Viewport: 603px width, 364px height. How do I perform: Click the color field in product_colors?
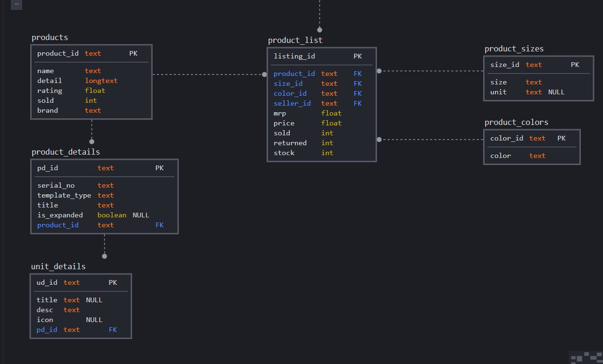(501, 156)
